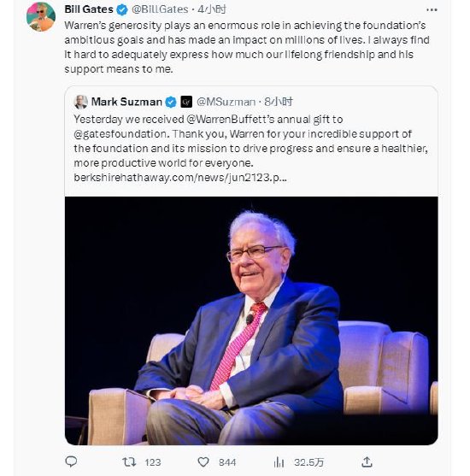Click the Mark Suzman display name
Image resolution: width=470 pixels, height=476 pixels.
tap(126, 102)
